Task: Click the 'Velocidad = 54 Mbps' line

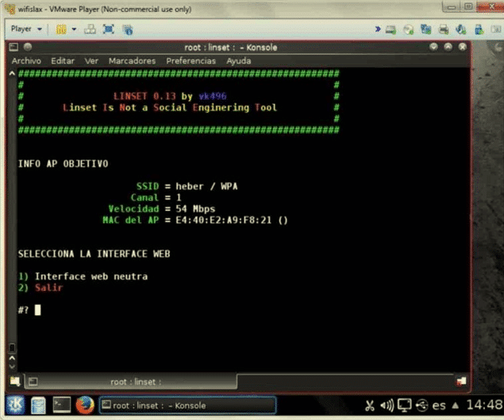Action: click(x=162, y=209)
